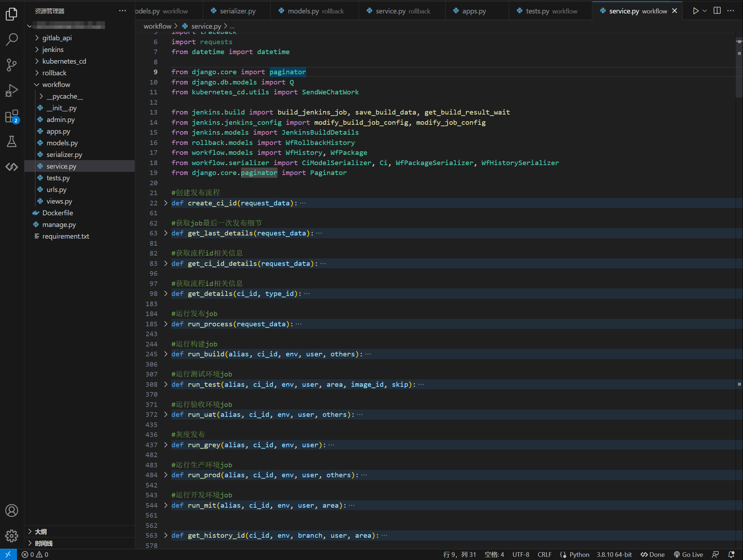Click the workflow breadcrumb segment
This screenshot has height=560, width=743.
point(157,26)
